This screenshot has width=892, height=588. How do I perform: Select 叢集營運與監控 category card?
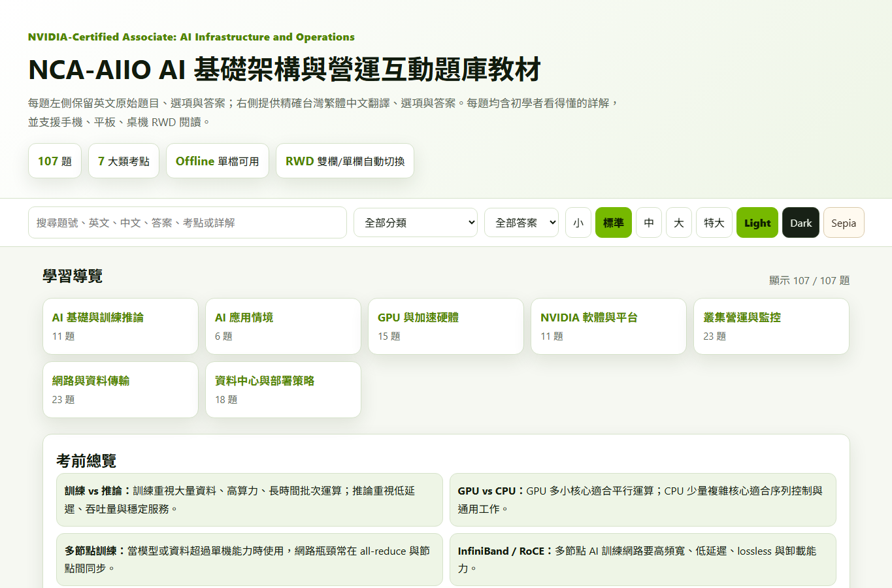tap(771, 326)
